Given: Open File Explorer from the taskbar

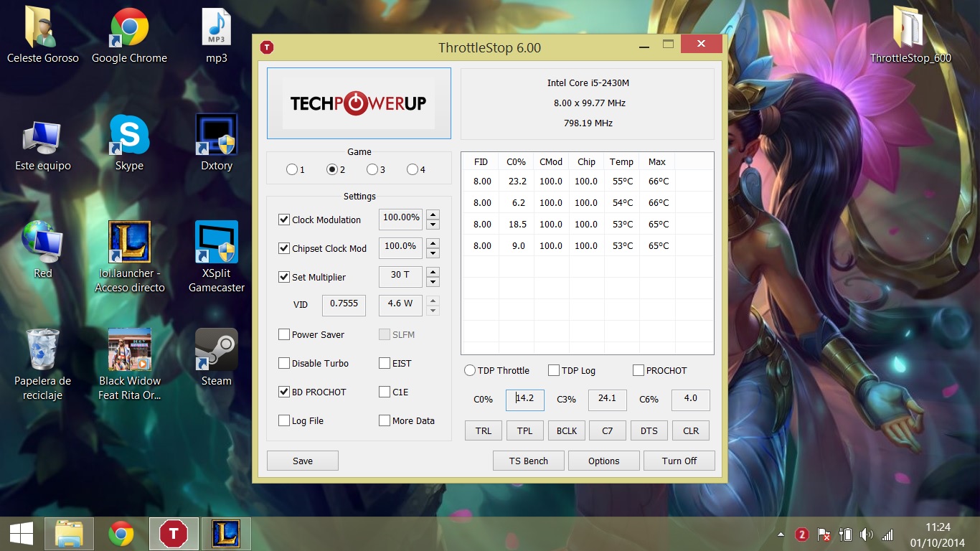Looking at the screenshot, I should [69, 534].
